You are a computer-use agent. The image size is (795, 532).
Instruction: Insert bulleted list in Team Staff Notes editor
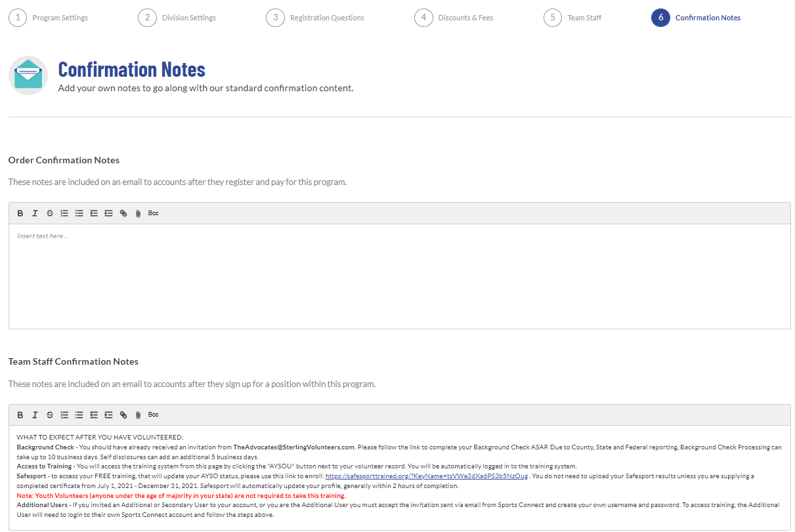coord(79,415)
